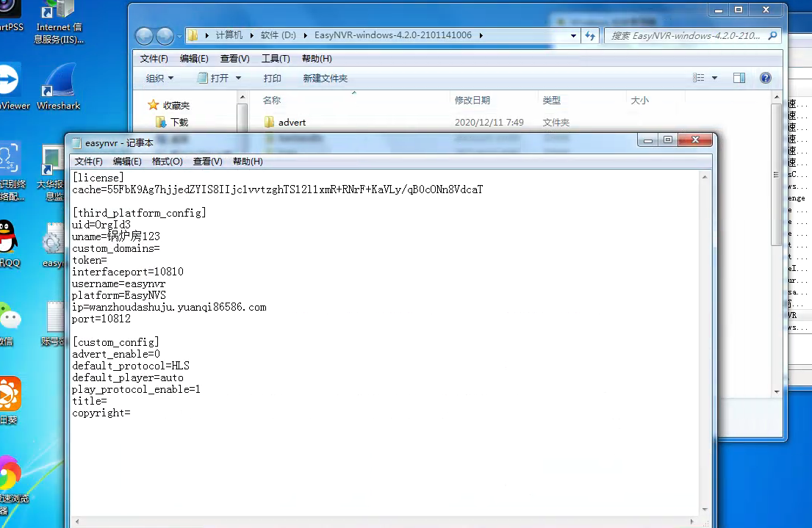Toggle the Explorer preview pane icon
The height and width of the screenshot is (528, 812).
739,78
